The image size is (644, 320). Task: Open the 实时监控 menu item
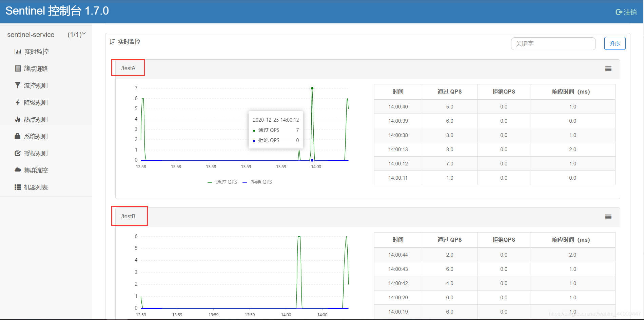coord(37,52)
